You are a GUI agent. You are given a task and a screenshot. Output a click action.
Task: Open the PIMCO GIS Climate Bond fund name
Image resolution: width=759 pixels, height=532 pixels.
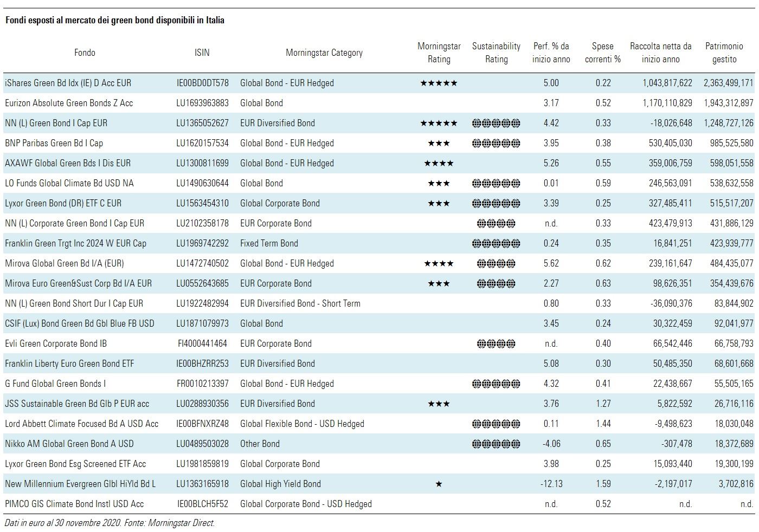click(74, 504)
